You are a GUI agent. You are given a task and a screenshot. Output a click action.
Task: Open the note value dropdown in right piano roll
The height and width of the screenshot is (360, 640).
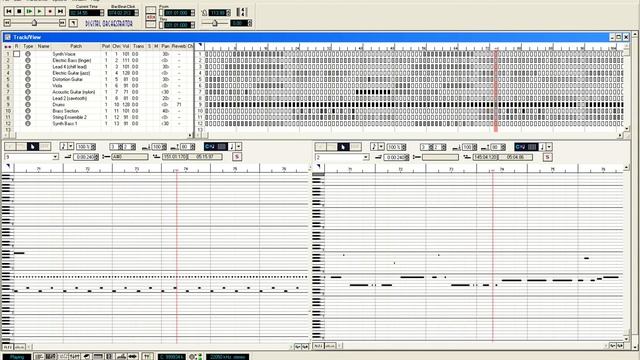pos(382,146)
